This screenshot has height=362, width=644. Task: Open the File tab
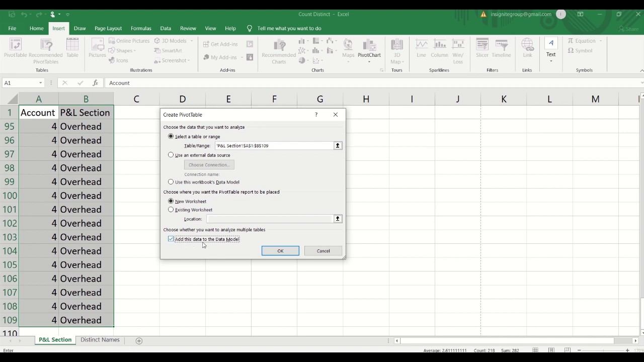[x=12, y=28]
